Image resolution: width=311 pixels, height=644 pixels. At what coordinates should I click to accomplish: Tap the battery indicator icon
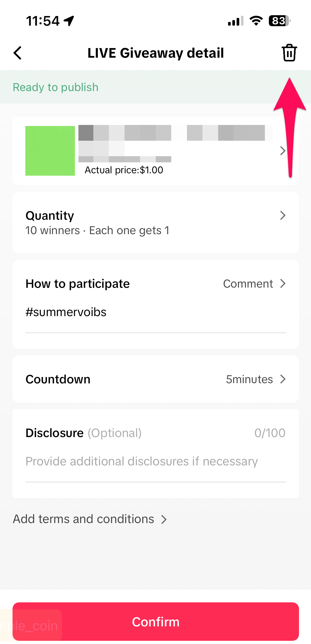tap(279, 21)
